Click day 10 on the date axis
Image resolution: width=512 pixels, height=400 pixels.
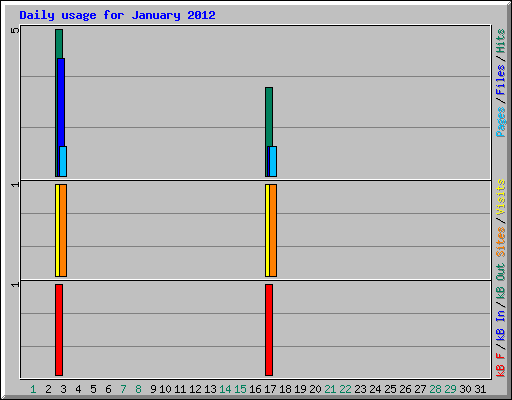point(165,389)
